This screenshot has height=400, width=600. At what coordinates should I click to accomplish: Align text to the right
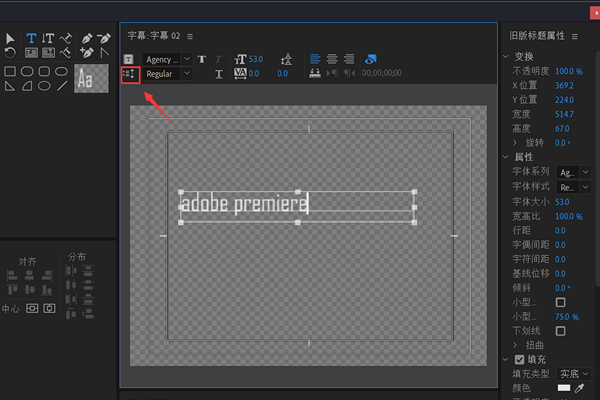point(349,59)
